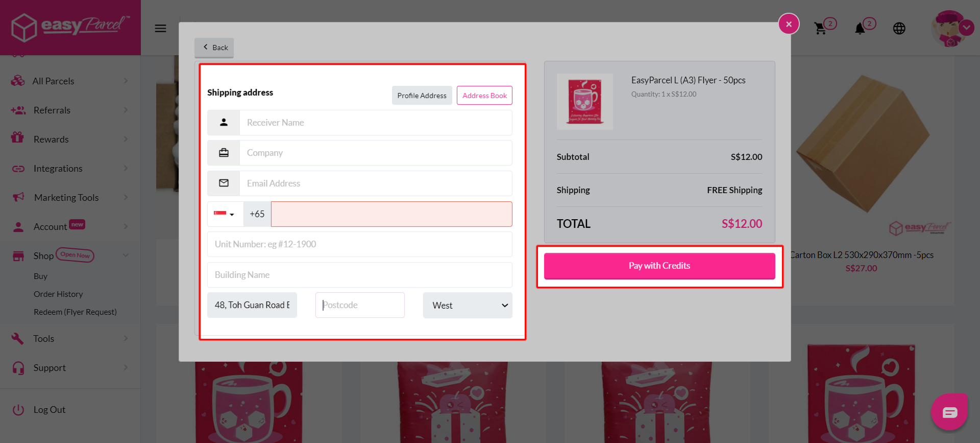This screenshot has width=980, height=443.
Task: Toggle the sidebar with the hamburger menu
Action: (x=160, y=28)
